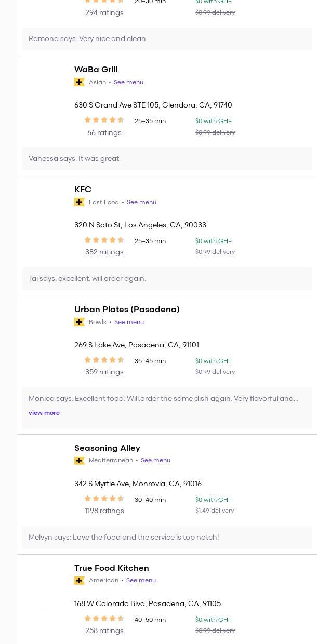Click the star rating for KFC
Image resolution: width=317 pixels, height=644 pixels.
pos(104,240)
